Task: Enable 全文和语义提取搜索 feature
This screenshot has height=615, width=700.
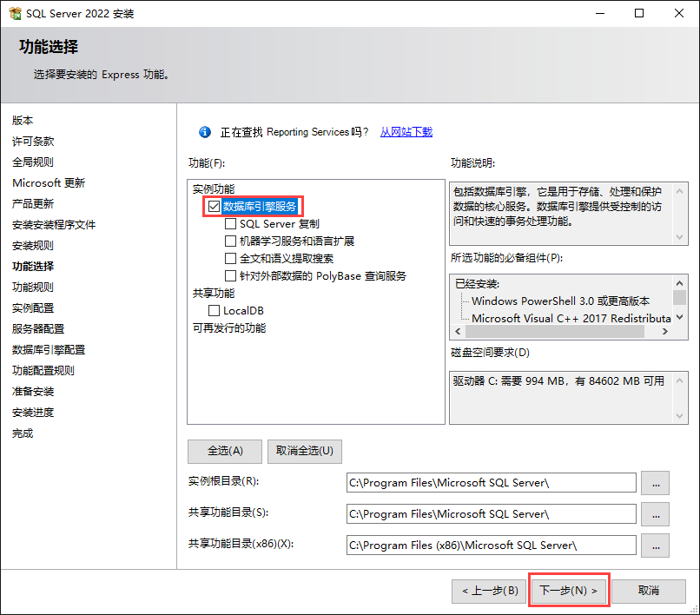Action: (230, 259)
